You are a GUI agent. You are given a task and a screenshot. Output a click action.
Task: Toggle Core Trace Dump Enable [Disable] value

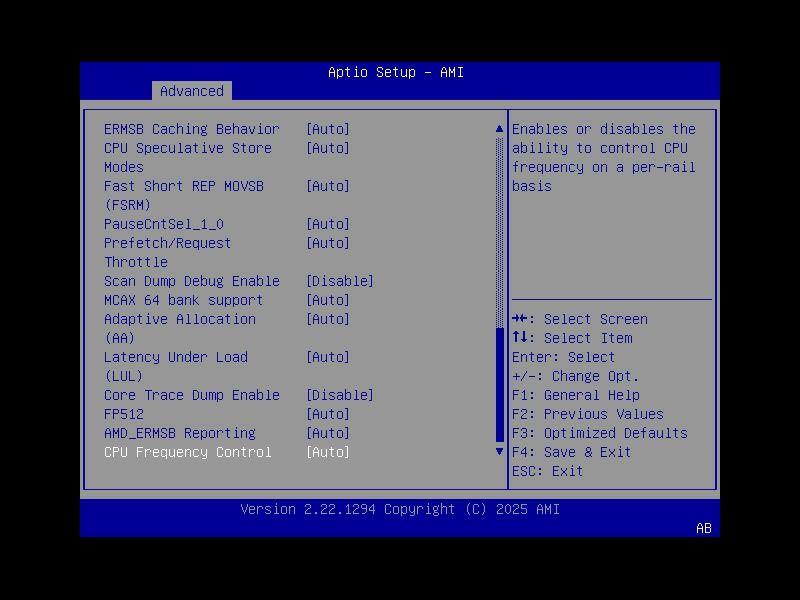(340, 395)
